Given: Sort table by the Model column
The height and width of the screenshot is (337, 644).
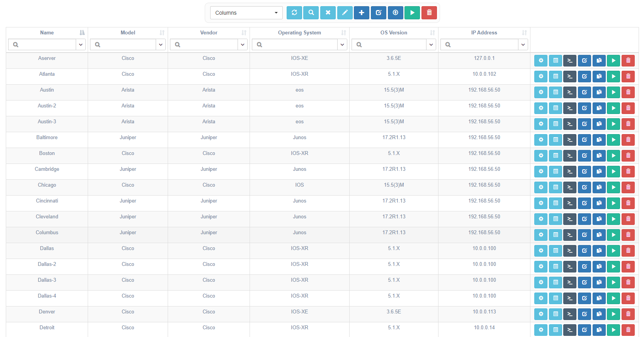Looking at the screenshot, I should click(x=162, y=33).
